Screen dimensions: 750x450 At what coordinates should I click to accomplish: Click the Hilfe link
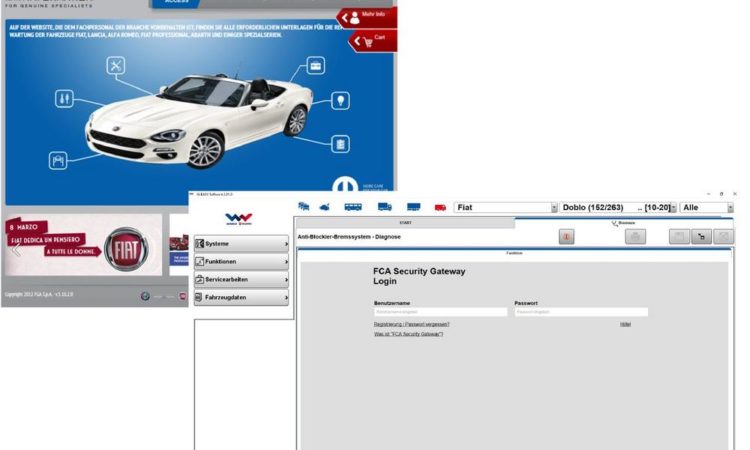coord(625,324)
